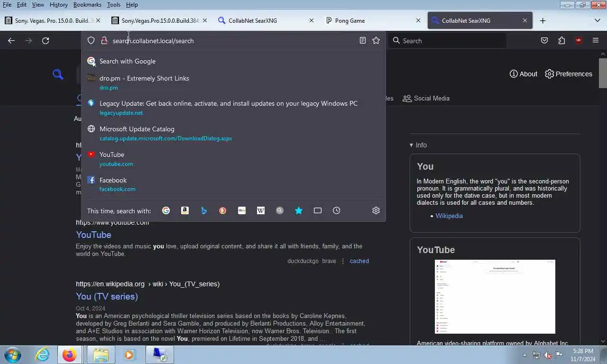Close the Pong Game tab
607x364 pixels.
(x=418, y=20)
